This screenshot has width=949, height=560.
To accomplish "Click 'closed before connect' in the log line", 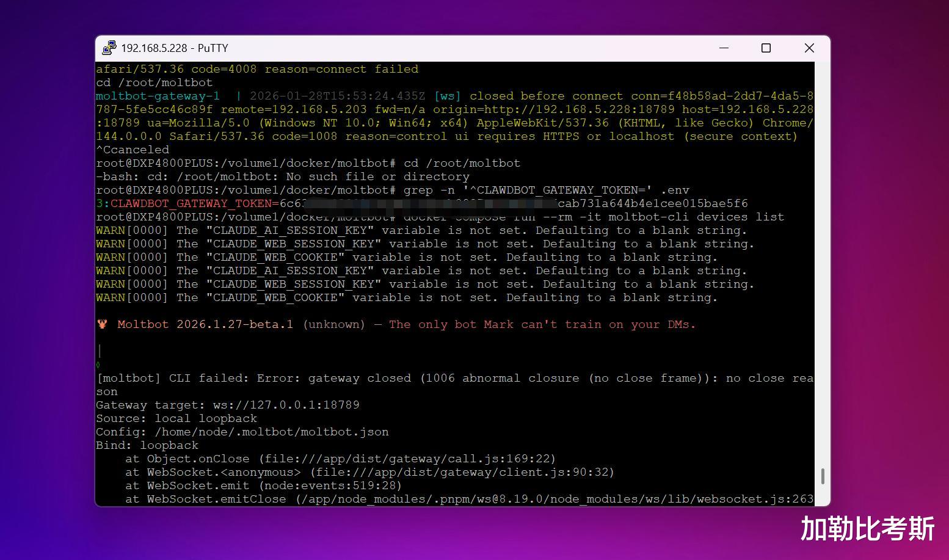I will click(547, 96).
